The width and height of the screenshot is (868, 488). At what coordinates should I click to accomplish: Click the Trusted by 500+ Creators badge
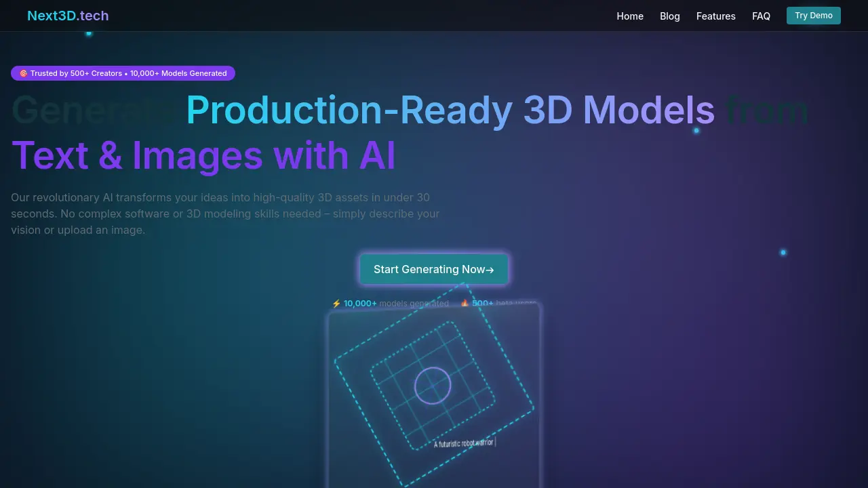click(x=123, y=73)
